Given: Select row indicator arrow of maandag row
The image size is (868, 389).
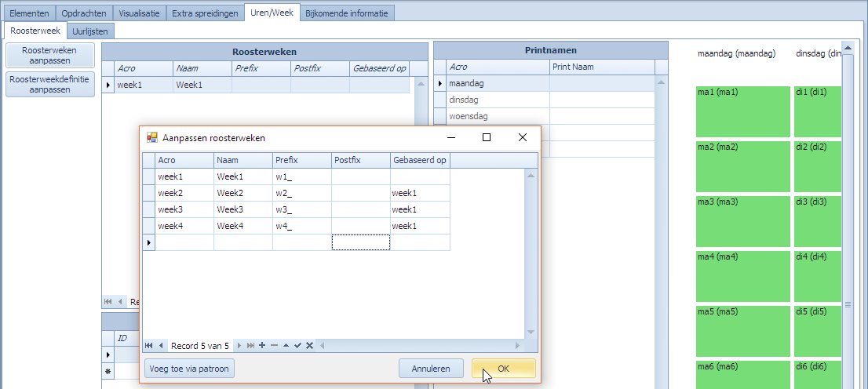Looking at the screenshot, I should tap(440, 84).
